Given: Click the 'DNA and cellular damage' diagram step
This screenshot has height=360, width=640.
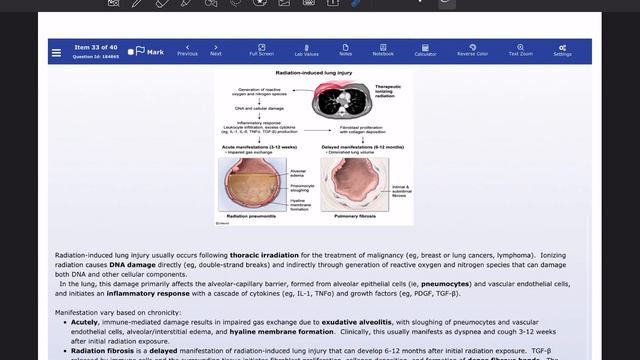Looking at the screenshot, I should pyautogui.click(x=259, y=109).
